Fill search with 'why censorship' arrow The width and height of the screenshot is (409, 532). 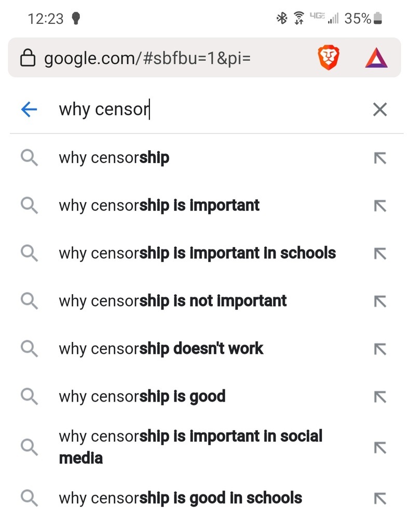(x=380, y=158)
